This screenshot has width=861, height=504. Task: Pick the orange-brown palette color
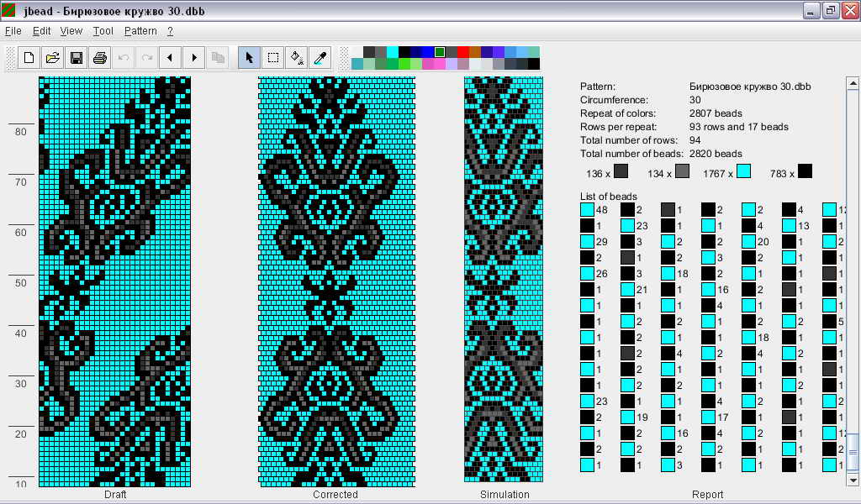[x=475, y=52]
